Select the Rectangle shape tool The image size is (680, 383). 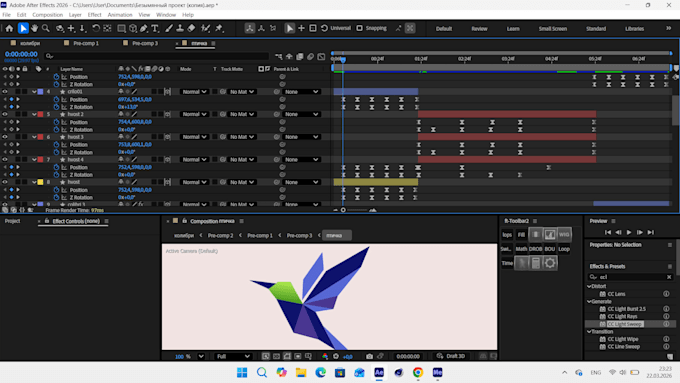121,29
